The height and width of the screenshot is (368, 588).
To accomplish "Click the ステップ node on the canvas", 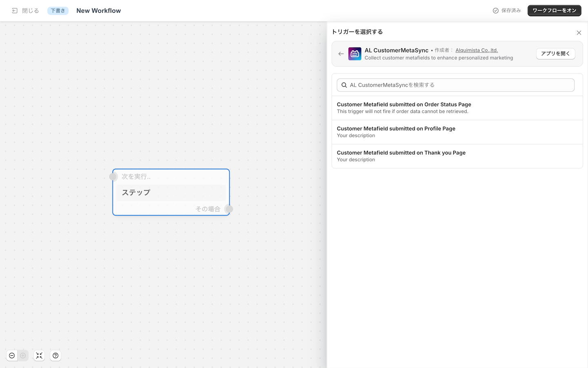I will (171, 193).
